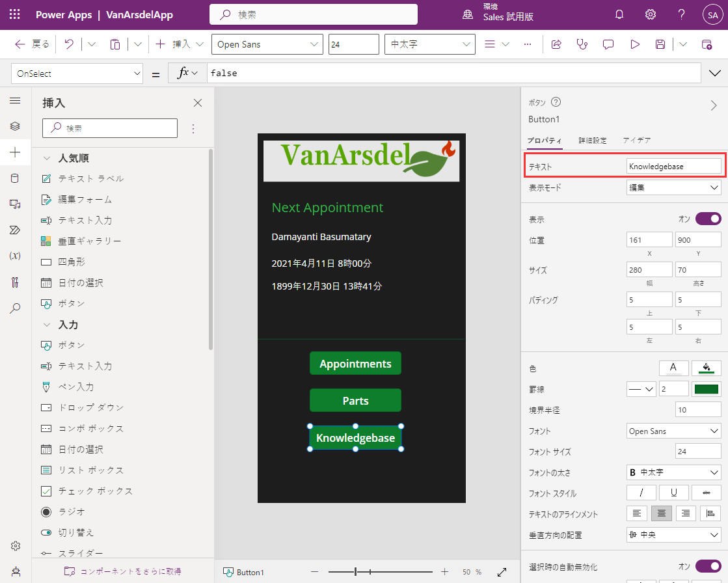Open virtual agent icon at the bottom of the rail
This screenshot has width=728, height=583.
pyautogui.click(x=16, y=572)
